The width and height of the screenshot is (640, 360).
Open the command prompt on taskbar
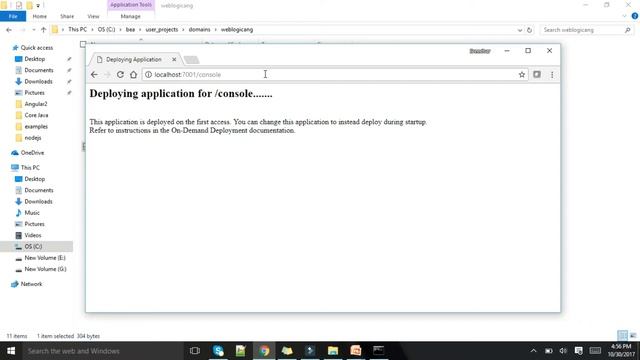coord(378,351)
